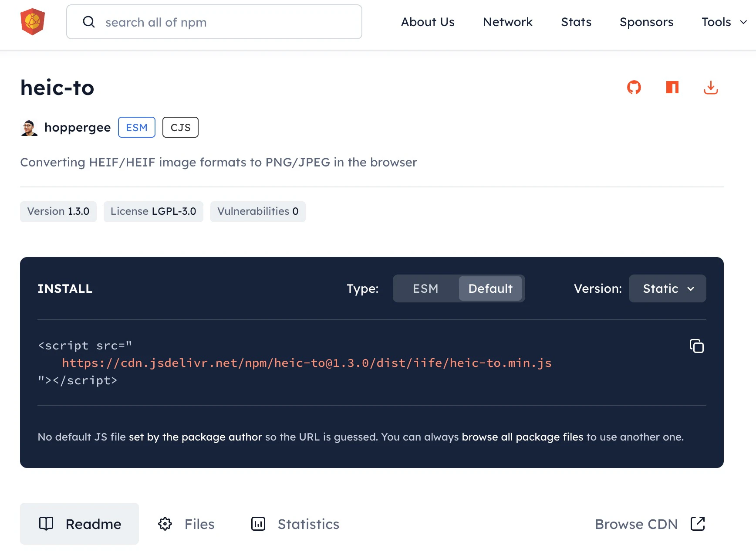Viewport: 756px width, 556px height.
Task: Switch to the Statistics tab
Action: tap(295, 524)
